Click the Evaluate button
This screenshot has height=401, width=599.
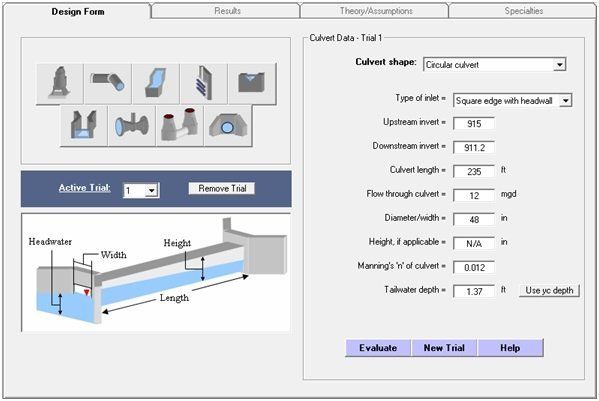click(378, 348)
